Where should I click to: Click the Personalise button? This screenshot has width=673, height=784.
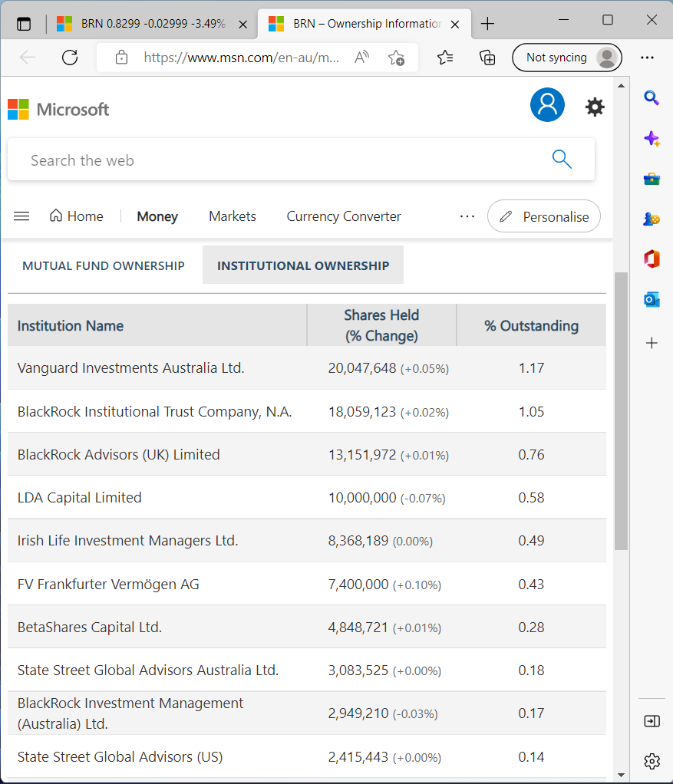click(544, 216)
